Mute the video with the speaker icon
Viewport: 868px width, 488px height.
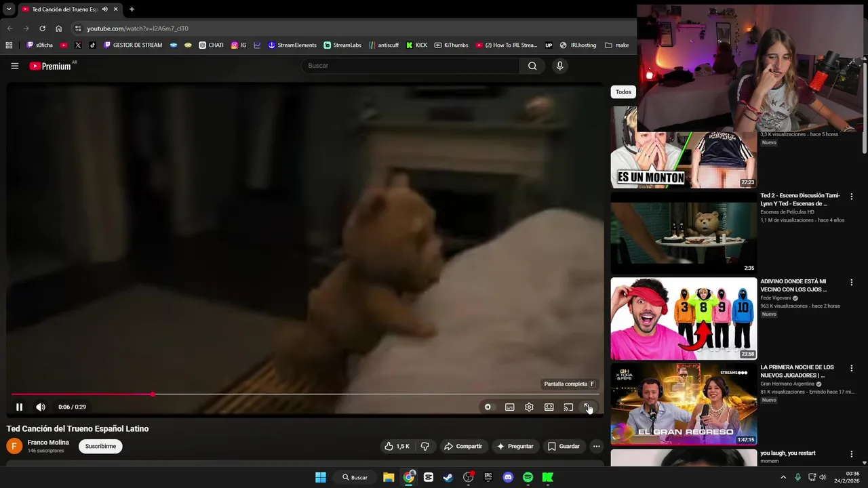(x=41, y=407)
